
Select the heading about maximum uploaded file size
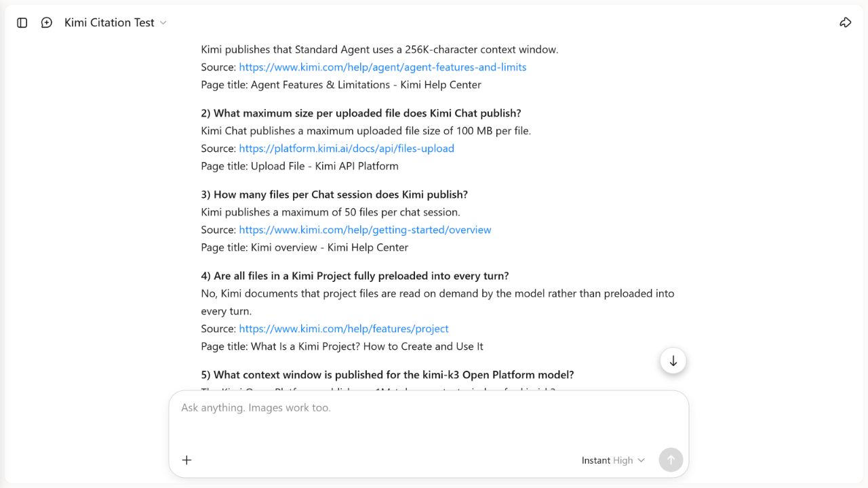(361, 113)
